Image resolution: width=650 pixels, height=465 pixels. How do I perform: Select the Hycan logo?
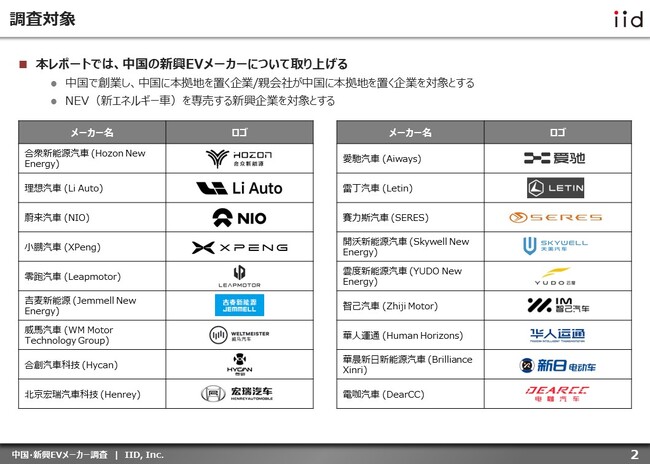tap(239, 365)
